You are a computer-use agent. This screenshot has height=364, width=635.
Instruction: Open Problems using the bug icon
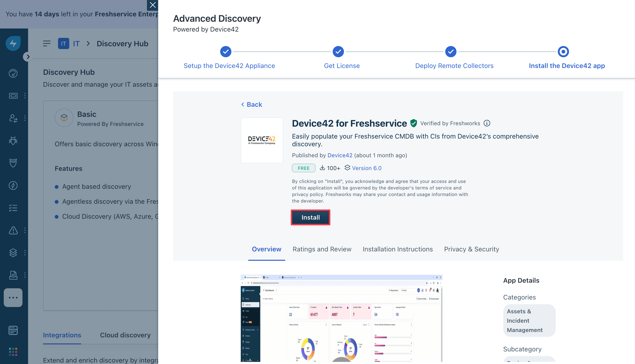(13, 140)
